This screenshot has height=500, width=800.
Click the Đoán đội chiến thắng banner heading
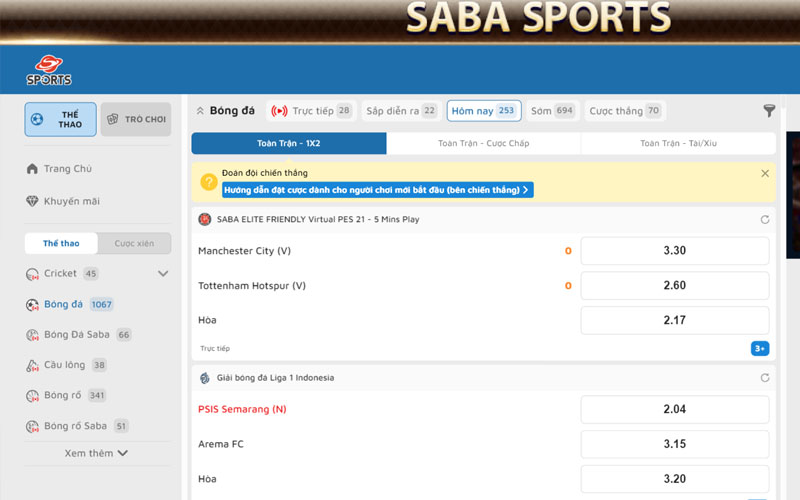coord(265,173)
